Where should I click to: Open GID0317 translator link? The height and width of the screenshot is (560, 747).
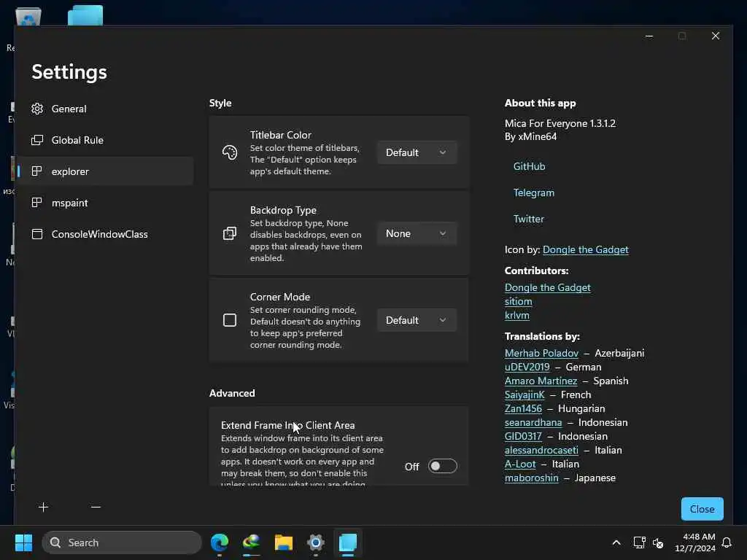point(523,436)
